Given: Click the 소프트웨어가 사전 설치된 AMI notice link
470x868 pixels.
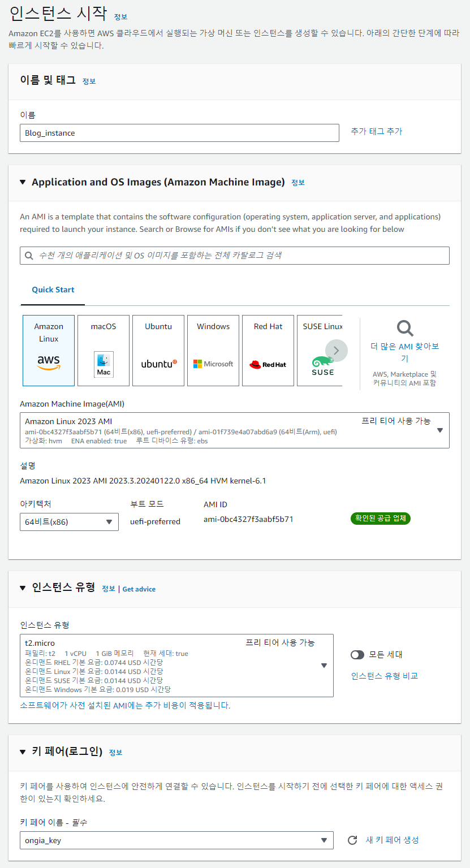Looking at the screenshot, I should [125, 705].
